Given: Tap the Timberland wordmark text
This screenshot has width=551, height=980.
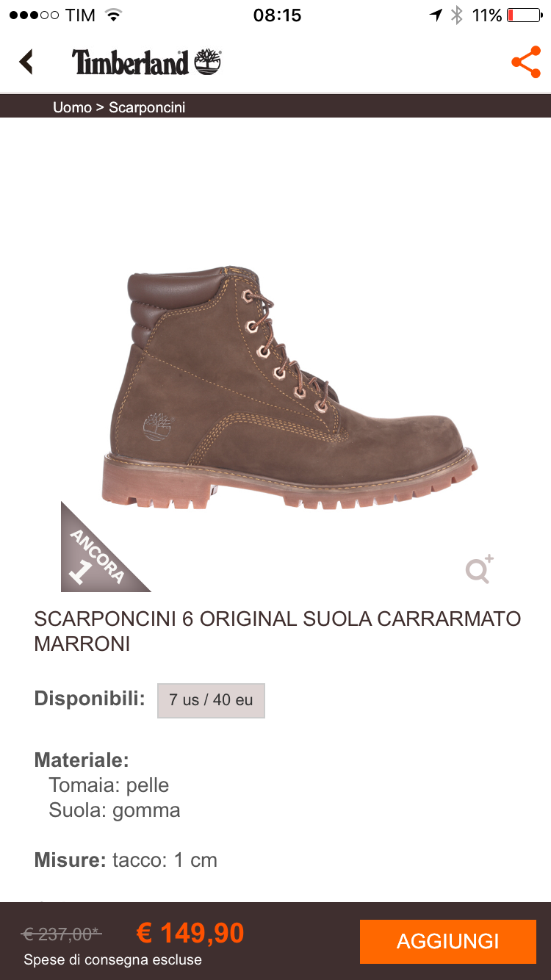Looking at the screenshot, I should coord(131,62).
